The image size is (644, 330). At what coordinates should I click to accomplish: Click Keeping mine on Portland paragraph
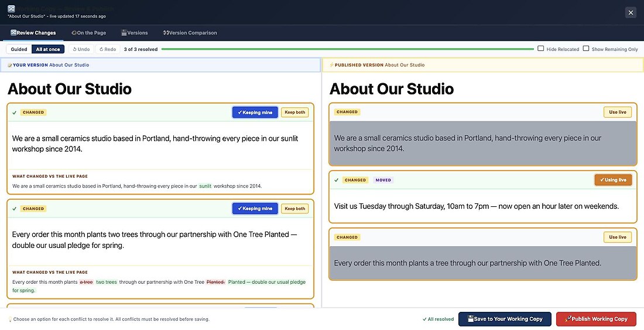(x=255, y=112)
